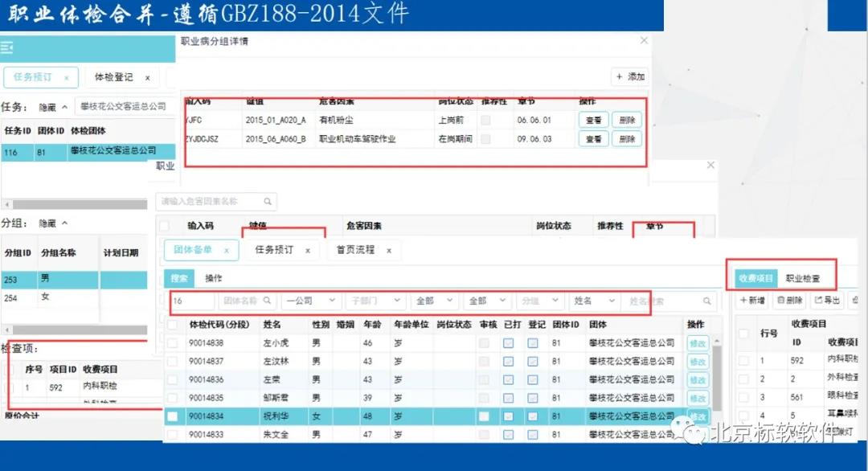
Task: Click the plus 添加 button
Action: tap(630, 77)
